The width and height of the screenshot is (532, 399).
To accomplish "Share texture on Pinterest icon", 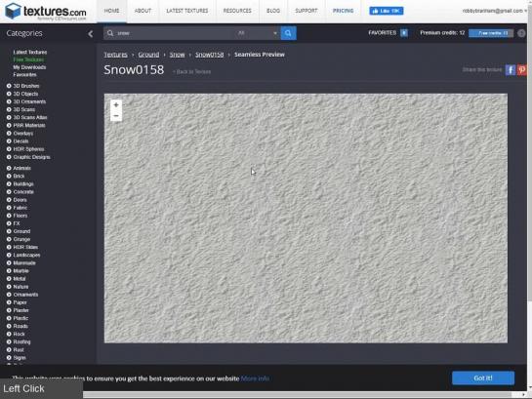I will 522,70.
